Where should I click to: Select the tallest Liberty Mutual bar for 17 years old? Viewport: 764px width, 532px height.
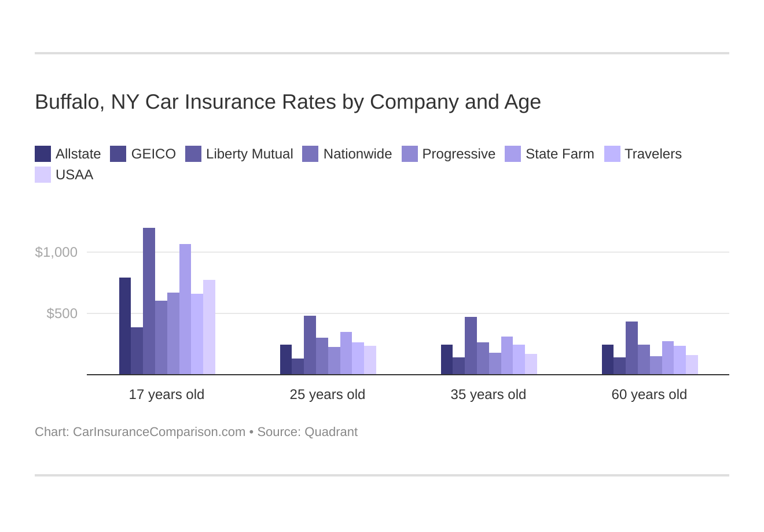pos(149,301)
